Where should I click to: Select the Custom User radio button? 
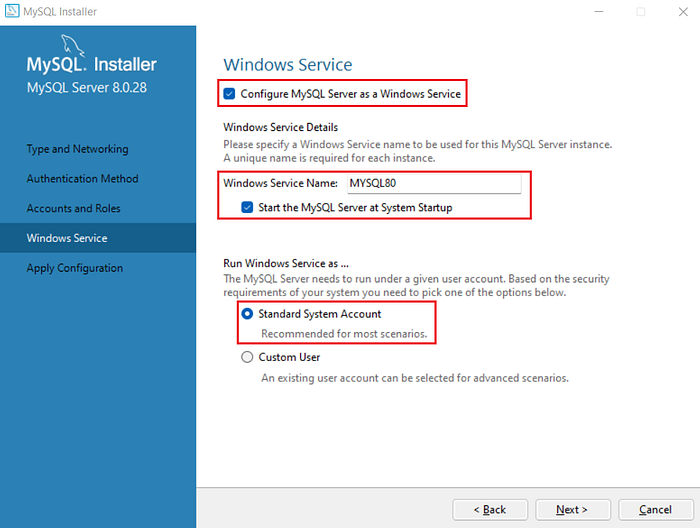tap(247, 357)
